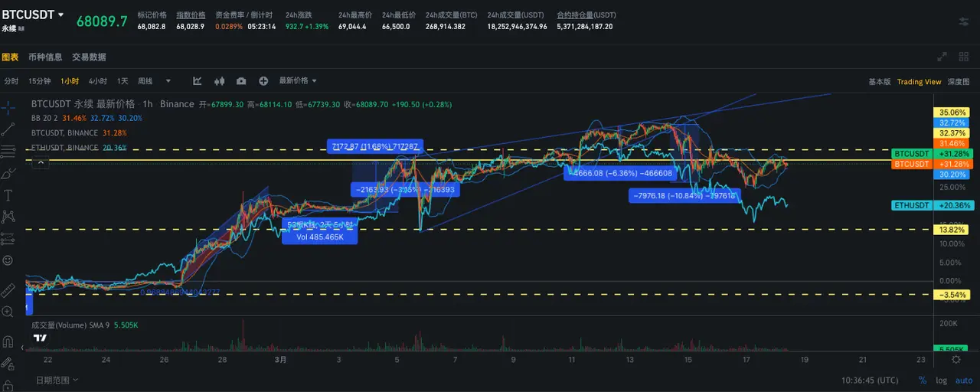This screenshot has height=392, width=980.
Task: Open chart settings gear icon
Action: [x=956, y=359]
